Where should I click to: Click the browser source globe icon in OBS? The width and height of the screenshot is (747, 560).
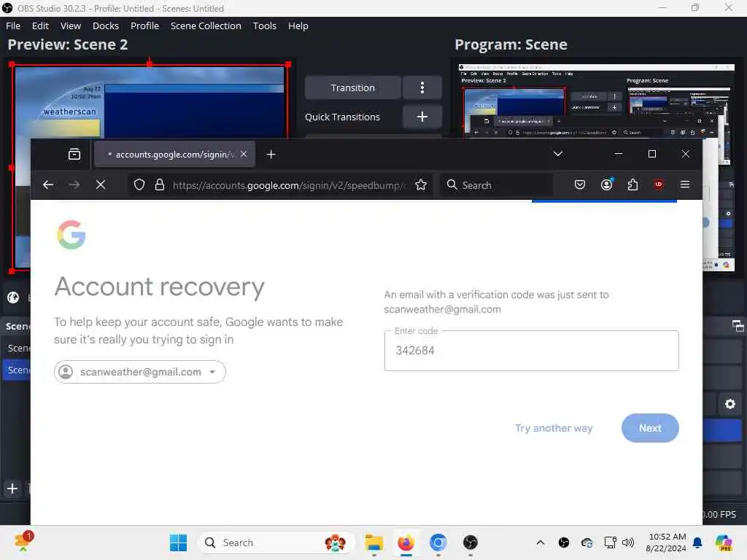pos(13,297)
